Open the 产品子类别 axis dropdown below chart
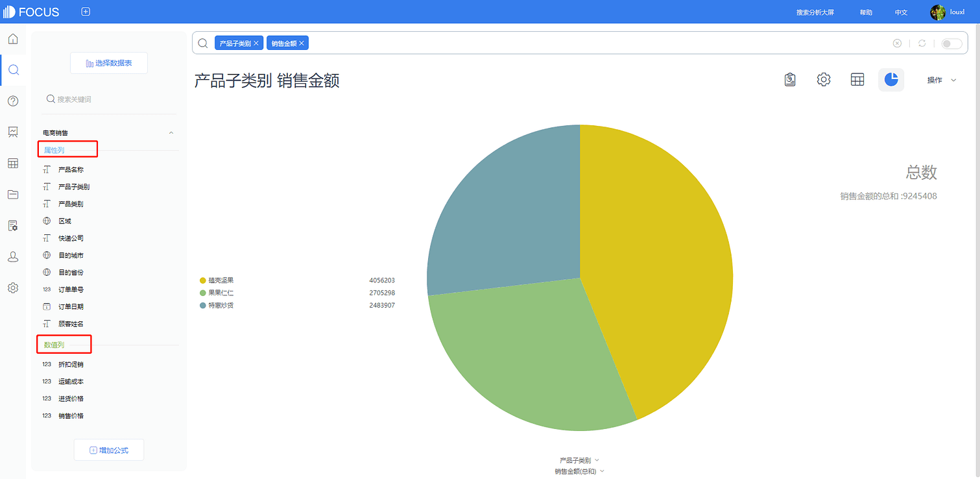Screen dimensions: 980x479 click(580, 460)
